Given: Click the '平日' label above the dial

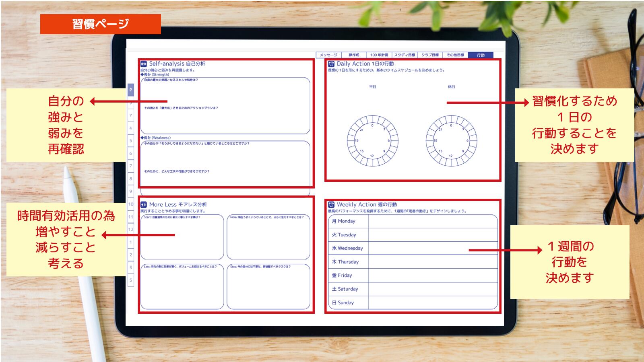Looking at the screenshot, I should [x=373, y=87].
